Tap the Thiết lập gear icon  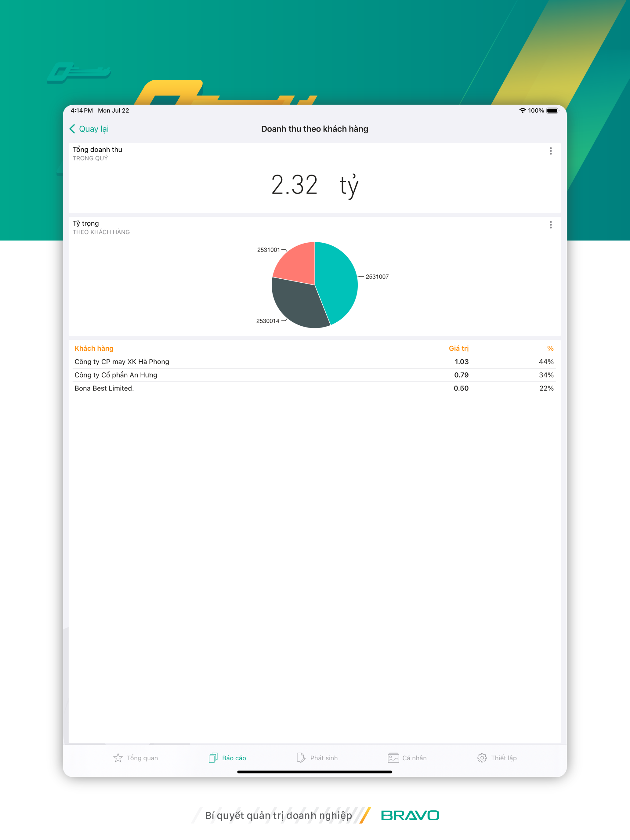point(482,758)
